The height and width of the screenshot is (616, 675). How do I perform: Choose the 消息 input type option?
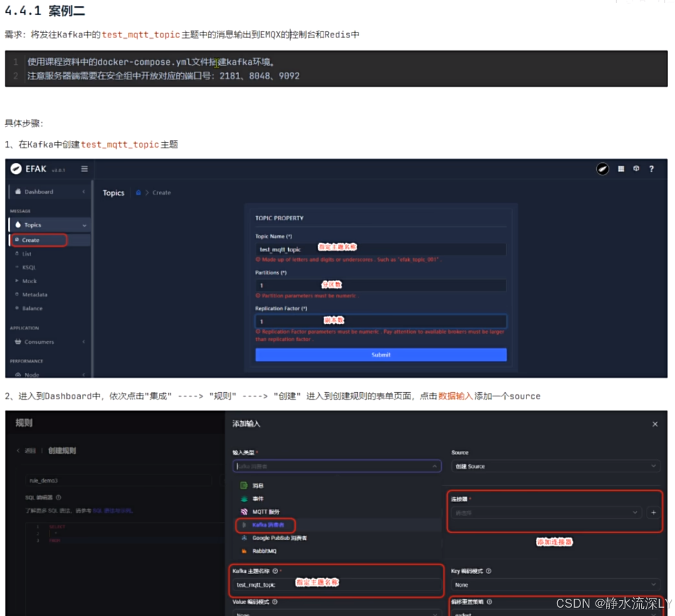tap(338, 485)
